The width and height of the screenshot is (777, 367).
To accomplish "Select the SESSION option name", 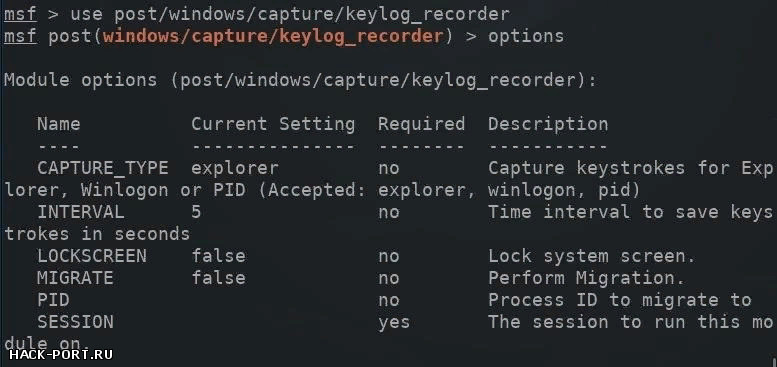I will (x=75, y=322).
